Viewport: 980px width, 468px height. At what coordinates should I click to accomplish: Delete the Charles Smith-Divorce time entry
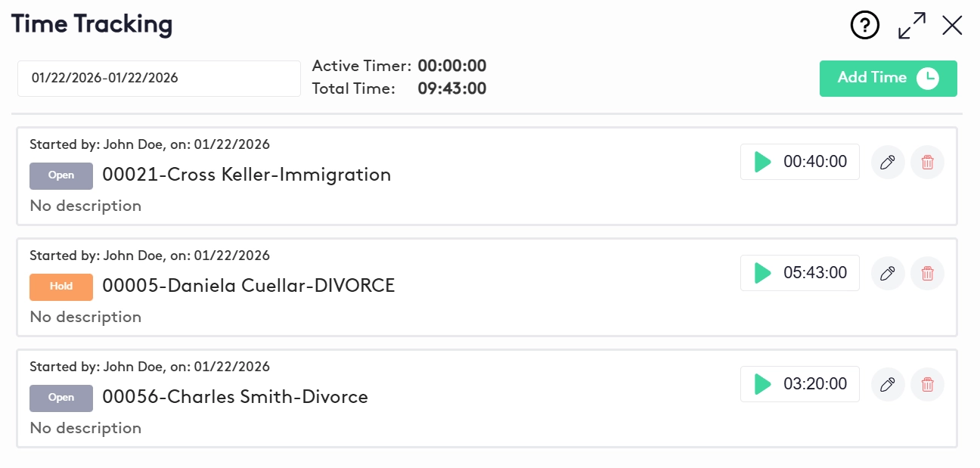point(927,384)
